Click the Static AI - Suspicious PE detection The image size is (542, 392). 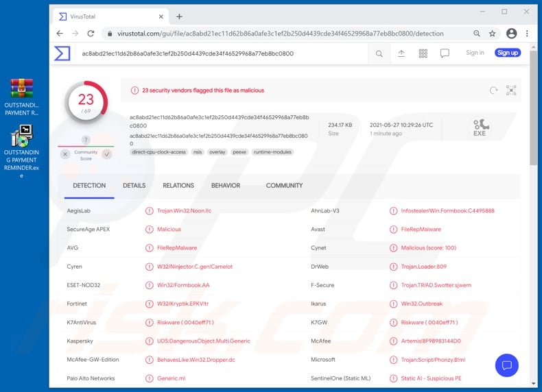point(431,378)
